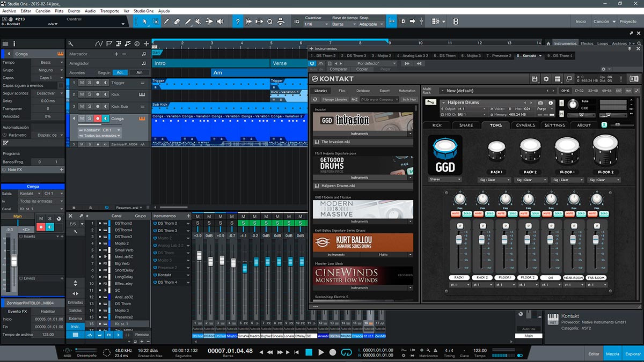Click the Library or Company search field
This screenshot has height=362, width=644.
(378, 99)
